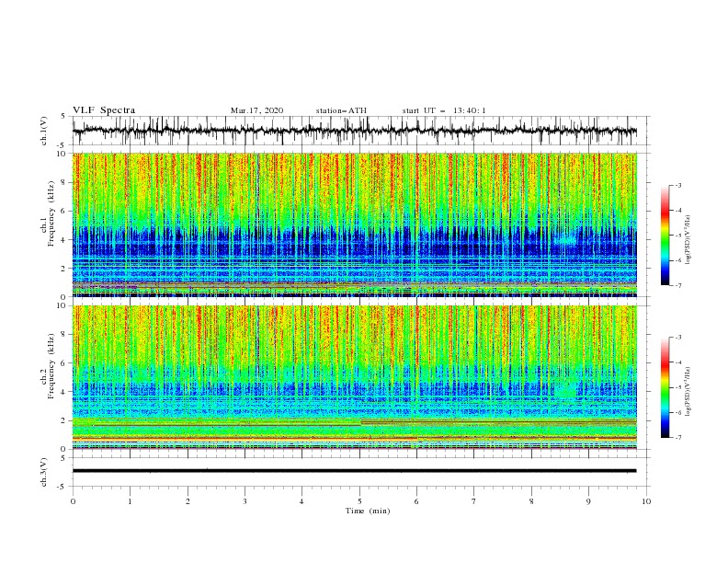Click the '-7' tick on ch.2 color bar

coord(677,437)
